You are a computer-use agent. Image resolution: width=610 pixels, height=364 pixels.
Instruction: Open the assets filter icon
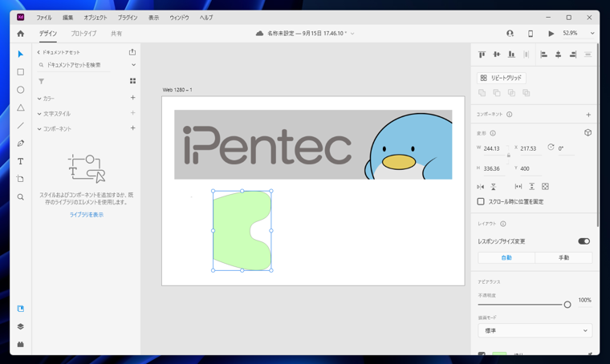41,81
